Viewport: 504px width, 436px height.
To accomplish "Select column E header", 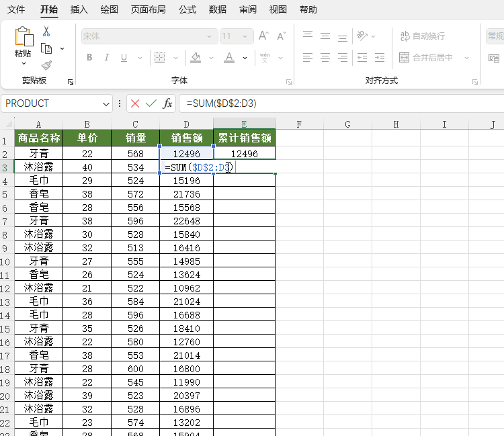I will coord(245,124).
